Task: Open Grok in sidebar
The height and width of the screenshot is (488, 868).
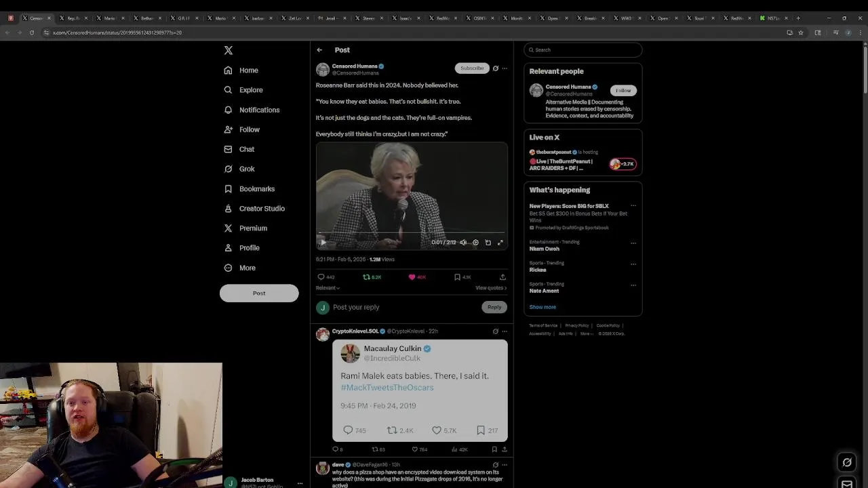Action: (239, 169)
